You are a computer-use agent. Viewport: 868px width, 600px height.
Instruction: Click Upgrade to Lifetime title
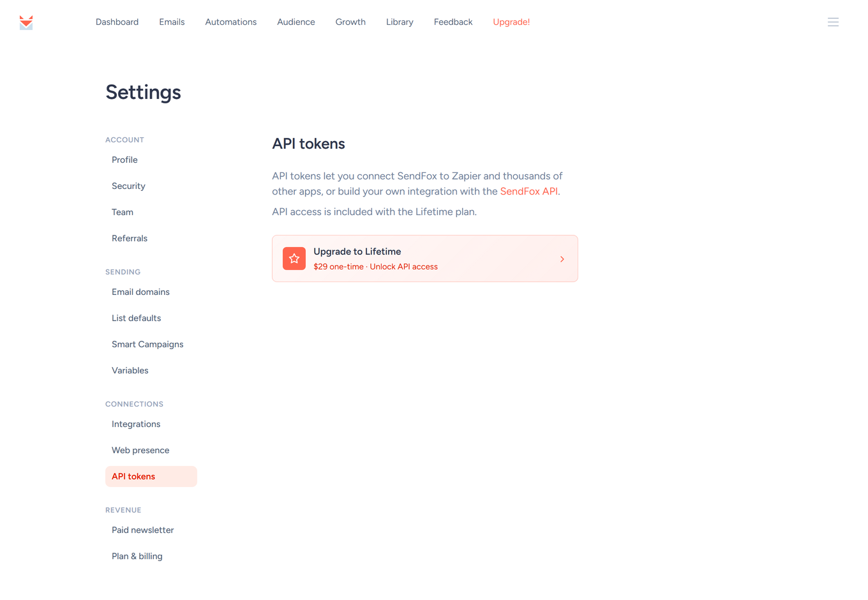(x=357, y=251)
